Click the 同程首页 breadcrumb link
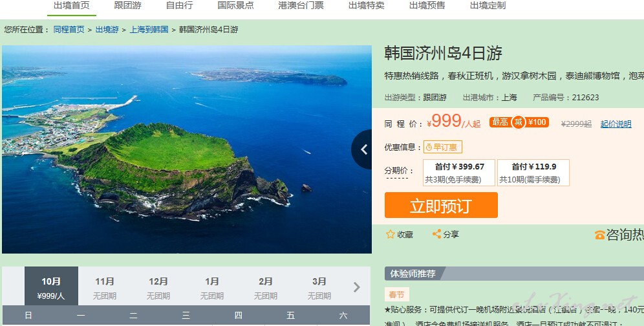The width and height of the screenshot is (644, 326). pyautogui.click(x=69, y=30)
